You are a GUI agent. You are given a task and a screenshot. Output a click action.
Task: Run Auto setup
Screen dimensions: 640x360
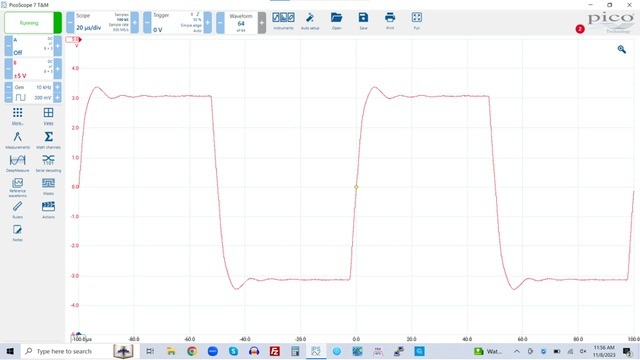(310, 21)
